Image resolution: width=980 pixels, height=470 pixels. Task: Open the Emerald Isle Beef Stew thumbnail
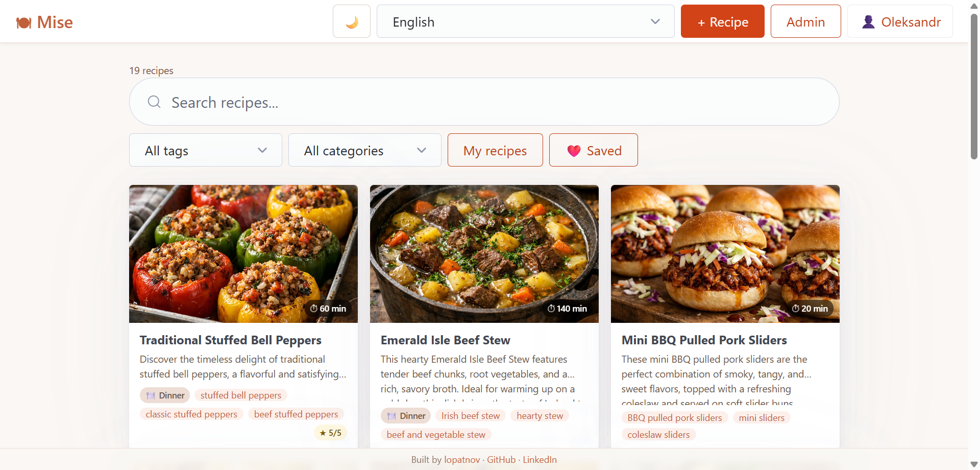click(484, 253)
